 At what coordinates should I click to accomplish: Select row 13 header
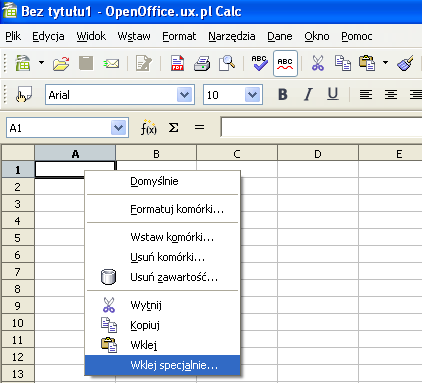(18, 374)
